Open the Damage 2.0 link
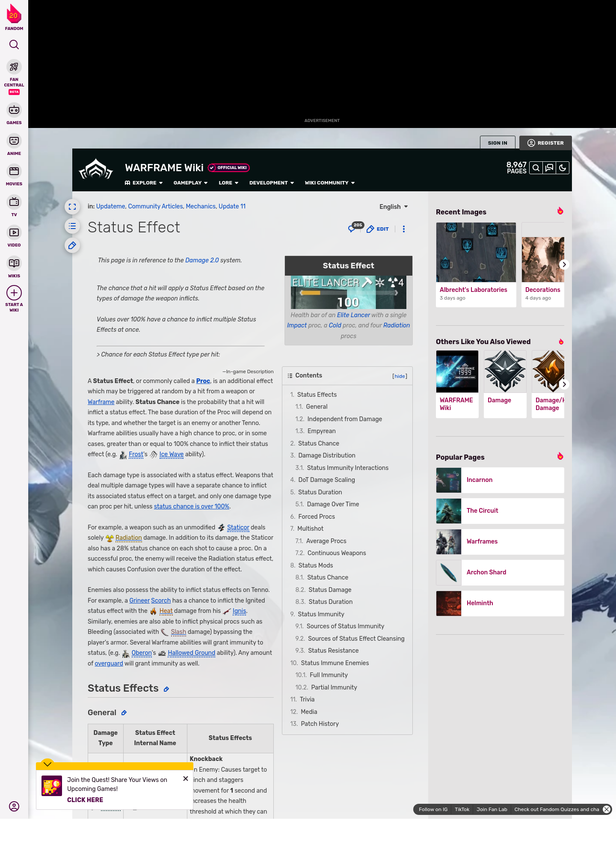The image size is (616, 856). point(202,260)
